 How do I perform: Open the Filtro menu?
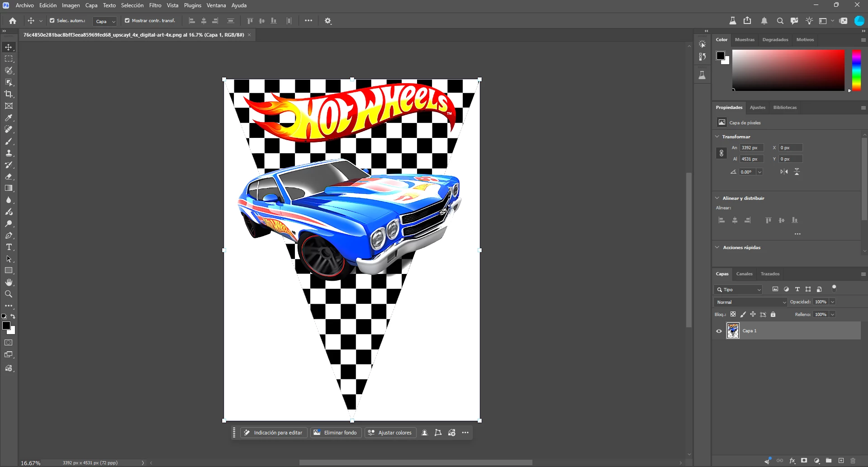(155, 5)
